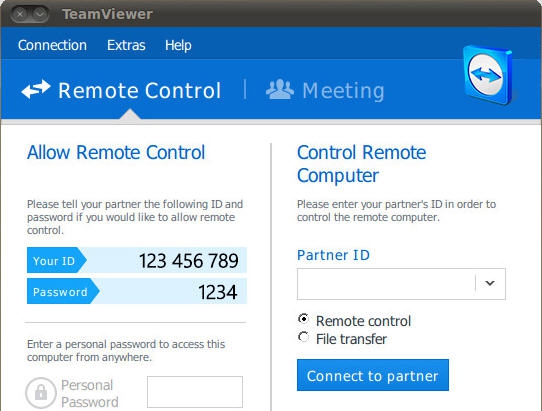The height and width of the screenshot is (411, 542).
Task: Click the Connect to partner button
Action: tap(373, 375)
